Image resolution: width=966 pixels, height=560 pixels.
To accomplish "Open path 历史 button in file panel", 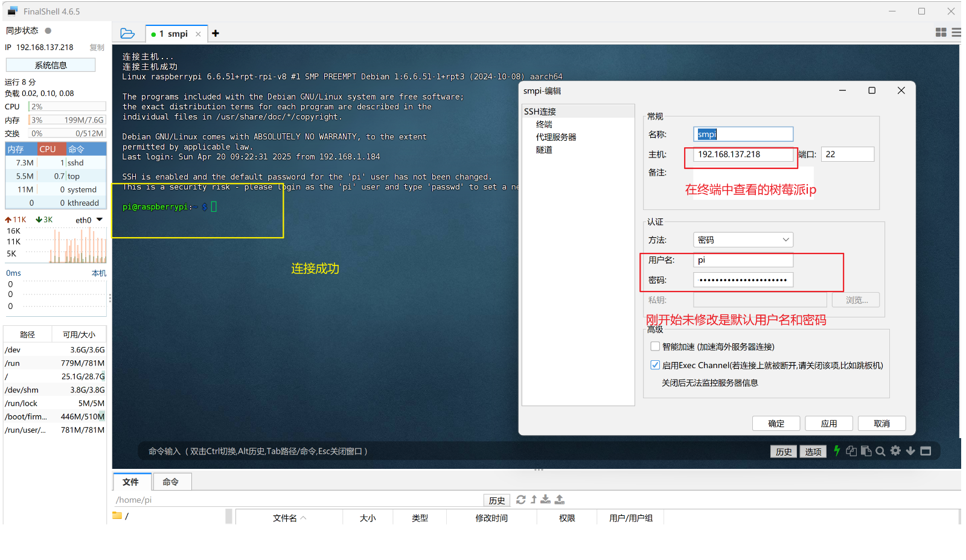I will pyautogui.click(x=497, y=500).
